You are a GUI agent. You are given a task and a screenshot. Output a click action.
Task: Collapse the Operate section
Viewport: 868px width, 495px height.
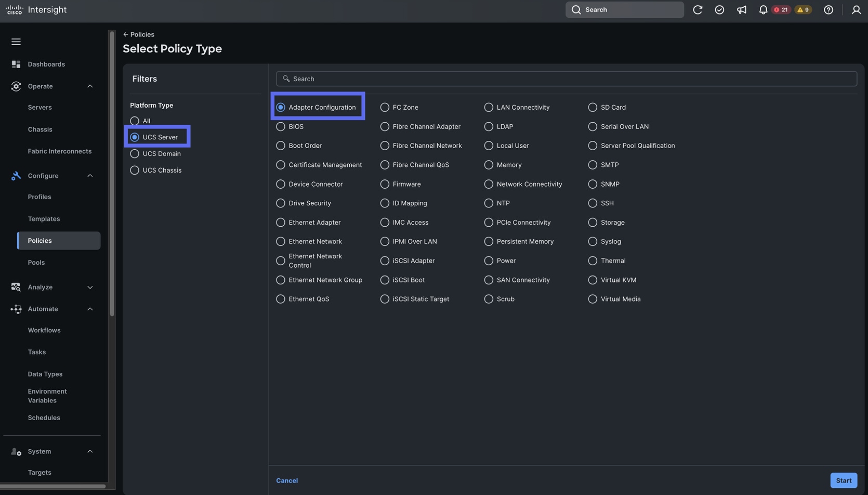coord(90,86)
